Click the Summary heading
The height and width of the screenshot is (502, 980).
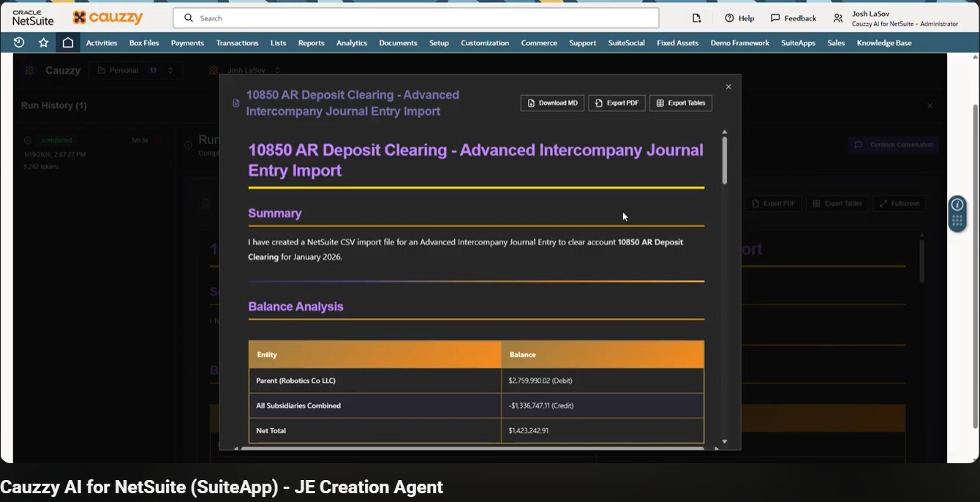275,213
